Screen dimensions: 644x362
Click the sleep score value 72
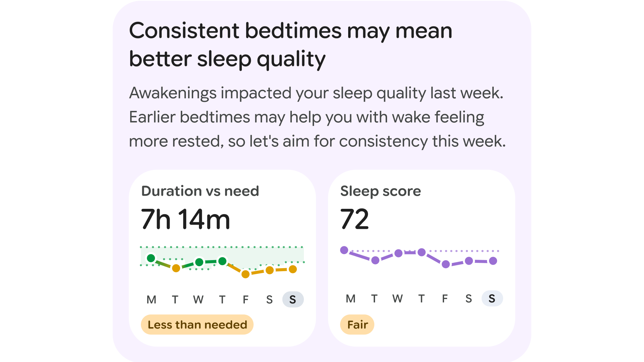pos(355,219)
